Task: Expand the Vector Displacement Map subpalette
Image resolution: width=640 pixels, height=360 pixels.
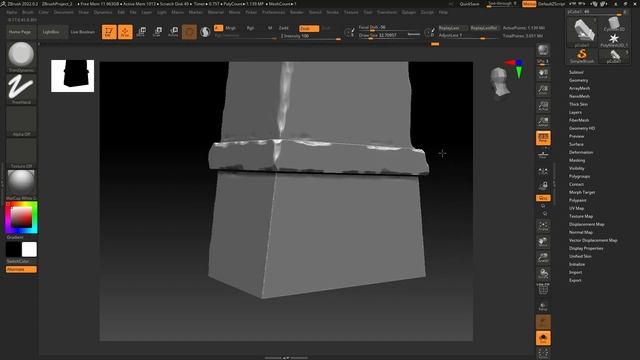Action: (x=593, y=240)
